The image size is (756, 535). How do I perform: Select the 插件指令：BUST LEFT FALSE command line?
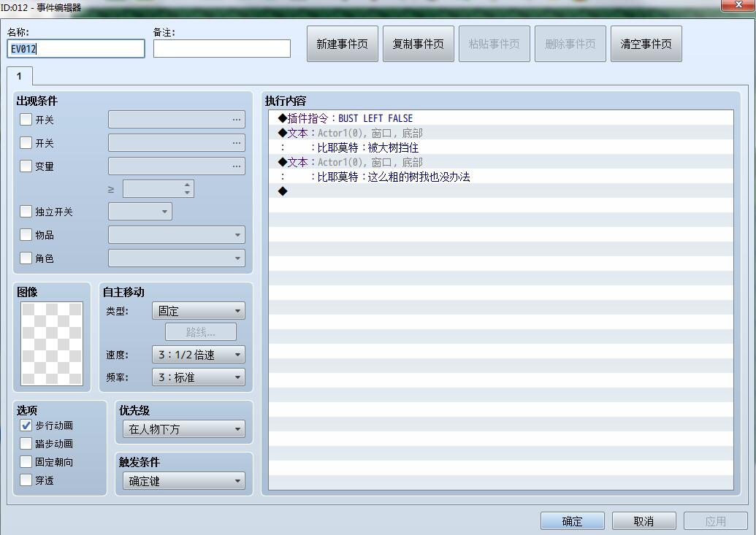click(501, 118)
